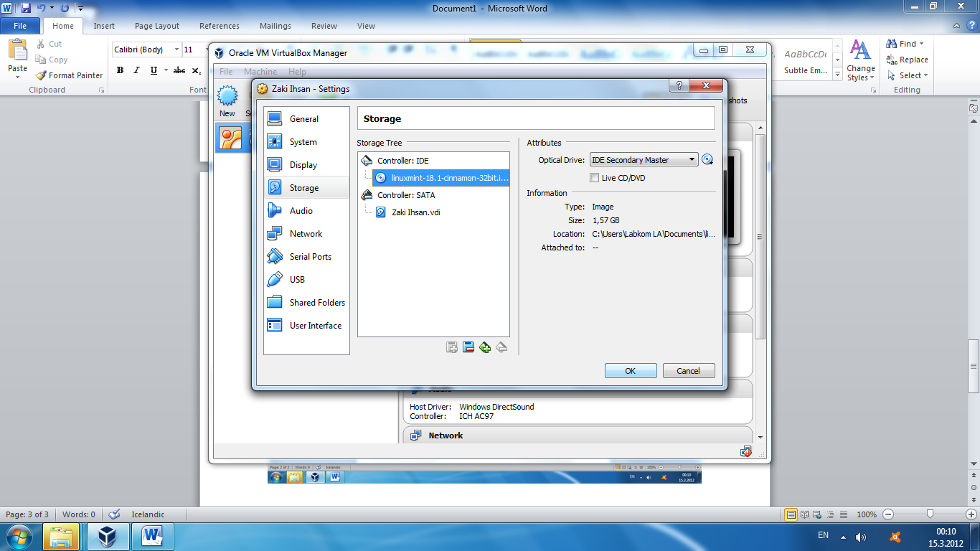Switch to the Insert ribbon tab
This screenshot has height=551, width=980.
pos(104,26)
